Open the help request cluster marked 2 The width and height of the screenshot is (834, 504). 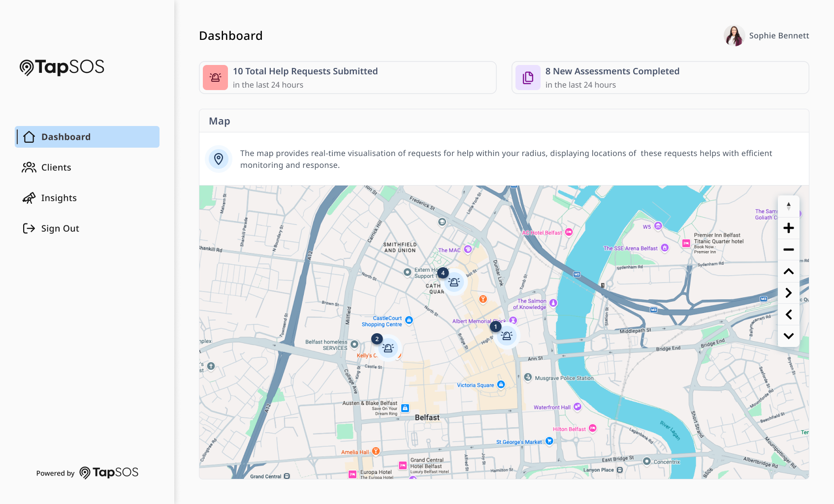pyautogui.click(x=388, y=348)
